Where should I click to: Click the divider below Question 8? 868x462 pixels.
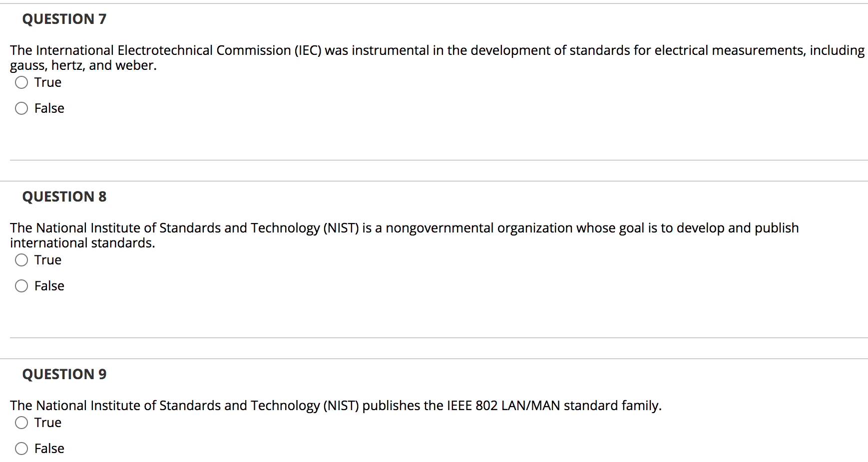pos(434,337)
